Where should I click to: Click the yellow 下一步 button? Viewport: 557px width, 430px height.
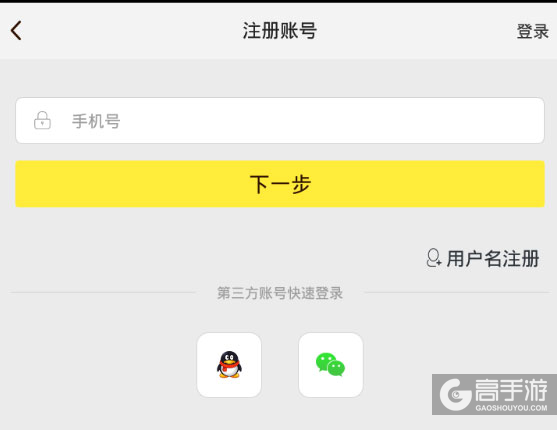click(280, 184)
